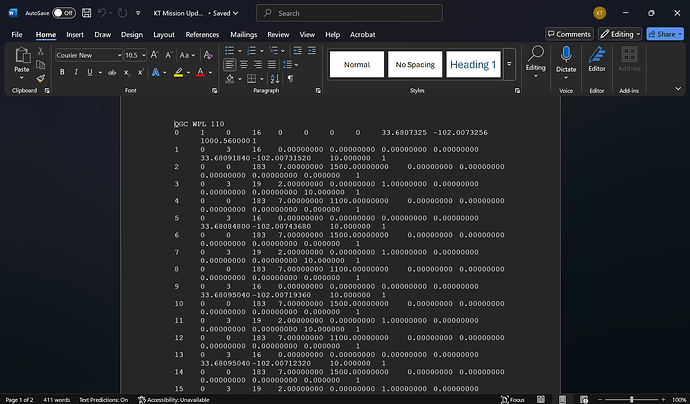This screenshot has width=690, height=404.
Task: Decrease paragraph indent
Action: point(298,51)
